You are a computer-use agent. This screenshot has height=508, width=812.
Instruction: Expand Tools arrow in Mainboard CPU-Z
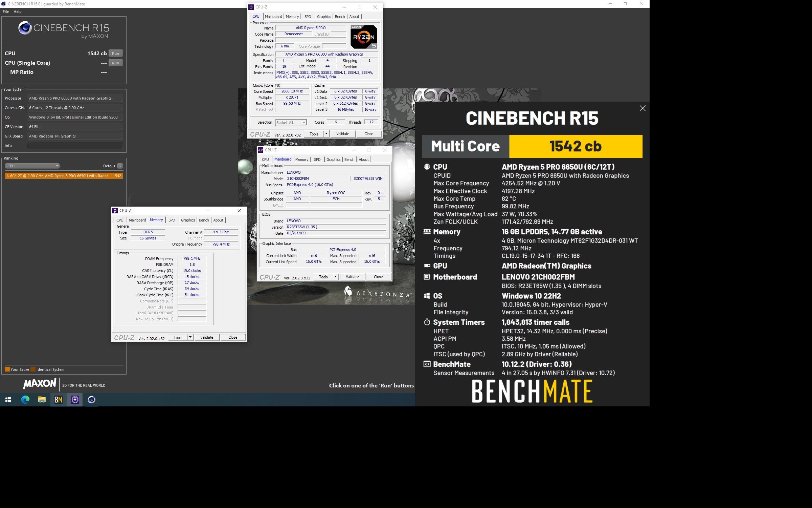click(x=336, y=277)
